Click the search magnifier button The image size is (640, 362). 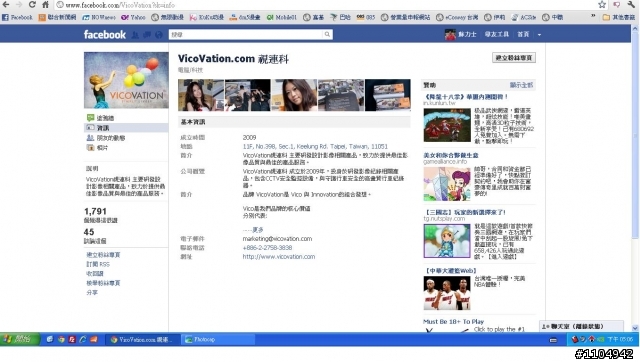[327, 35]
